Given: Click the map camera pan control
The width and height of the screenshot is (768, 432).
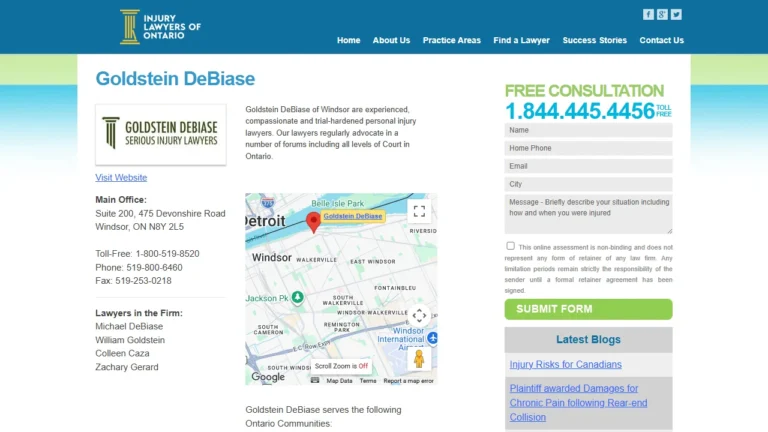Looking at the screenshot, I should pos(419,316).
